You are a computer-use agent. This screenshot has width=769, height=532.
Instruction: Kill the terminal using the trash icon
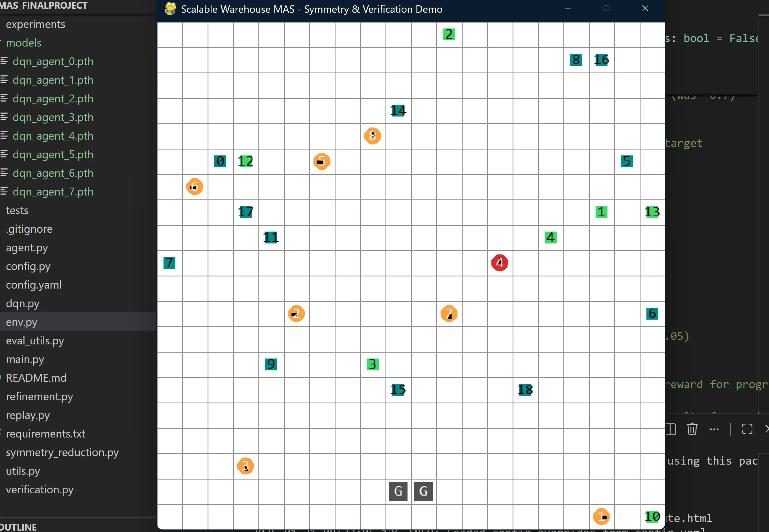[x=692, y=429]
